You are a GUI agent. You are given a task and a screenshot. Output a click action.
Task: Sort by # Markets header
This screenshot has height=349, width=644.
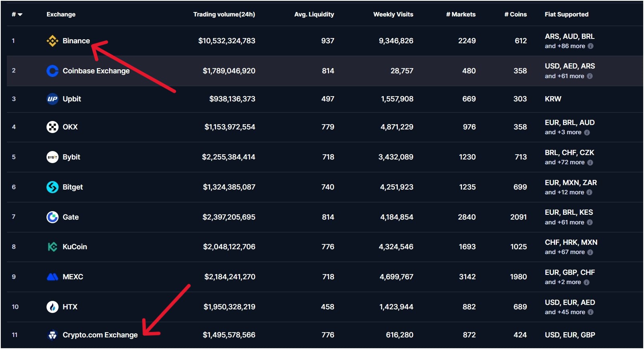point(461,14)
